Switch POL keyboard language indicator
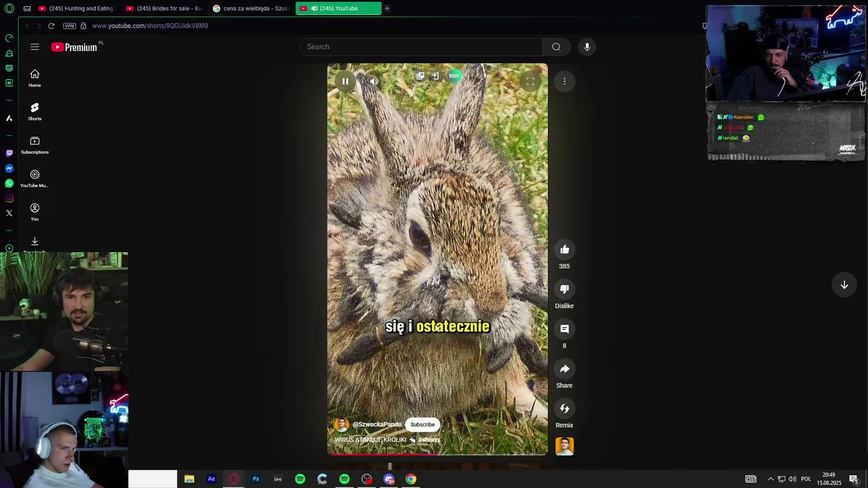This screenshot has width=868, height=488. coord(806,479)
